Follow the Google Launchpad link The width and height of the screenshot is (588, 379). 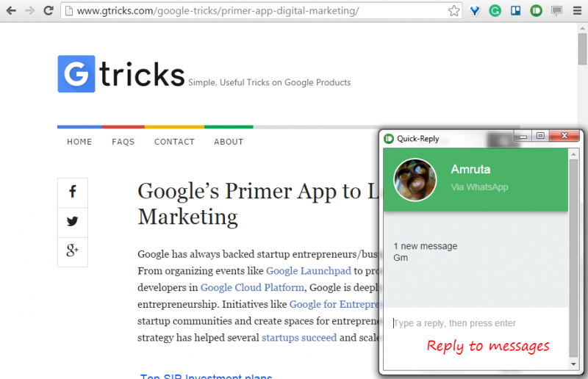(x=309, y=270)
